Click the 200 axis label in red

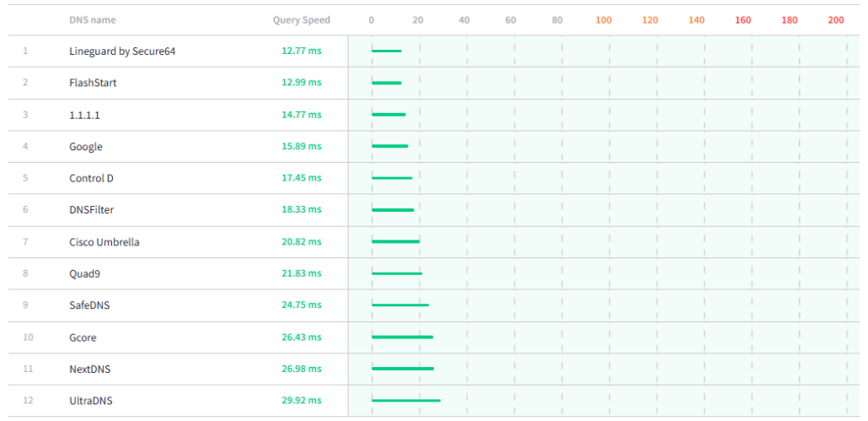(837, 20)
